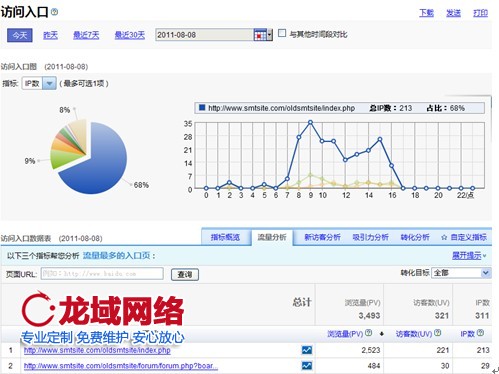The width and height of the screenshot is (499, 374).
Task: Click trend chart icon for index.php row
Action: [307, 350]
